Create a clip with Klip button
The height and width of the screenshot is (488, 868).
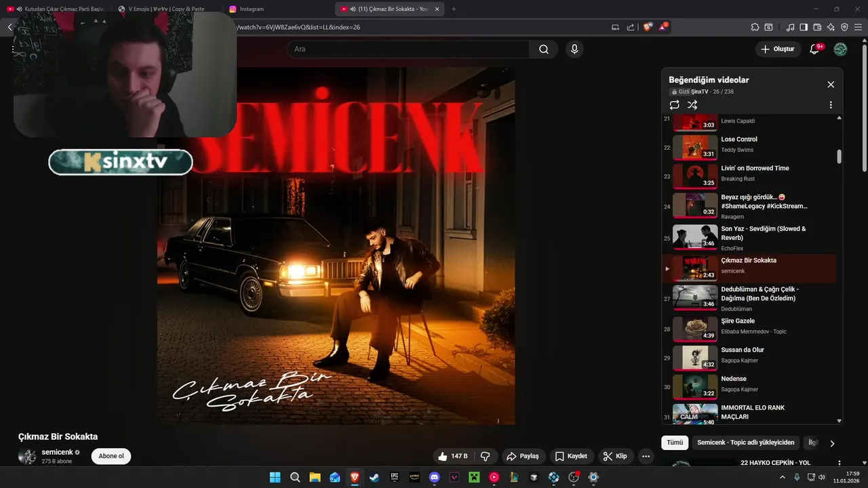(x=615, y=456)
